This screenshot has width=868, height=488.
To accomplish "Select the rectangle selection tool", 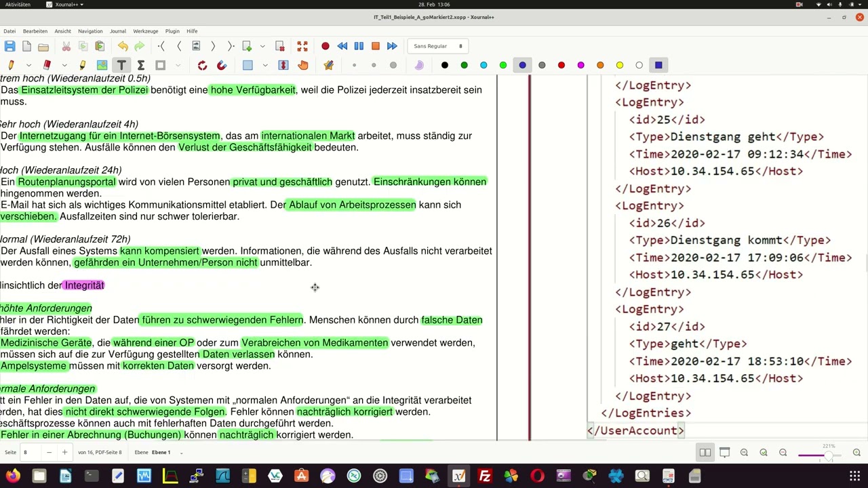I will (248, 65).
